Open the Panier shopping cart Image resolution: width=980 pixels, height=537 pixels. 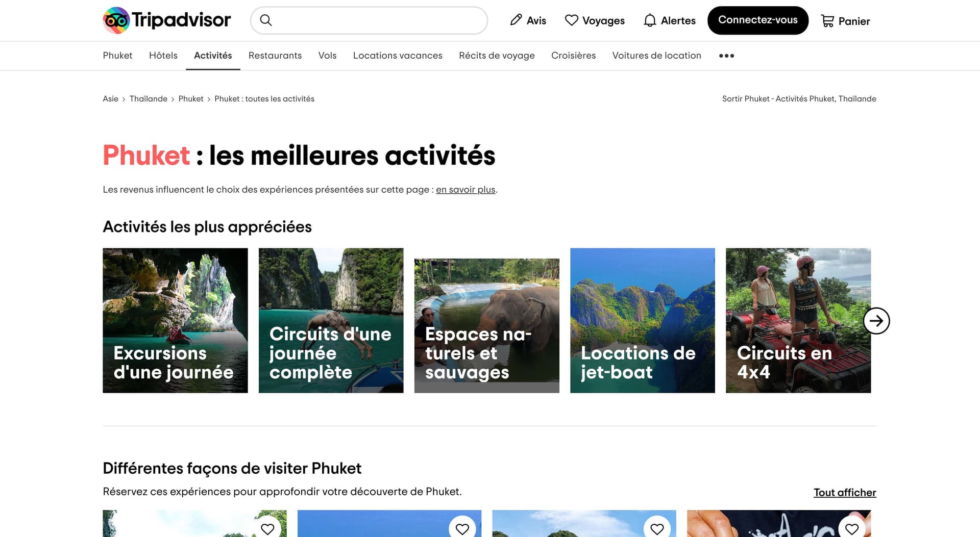pos(845,21)
